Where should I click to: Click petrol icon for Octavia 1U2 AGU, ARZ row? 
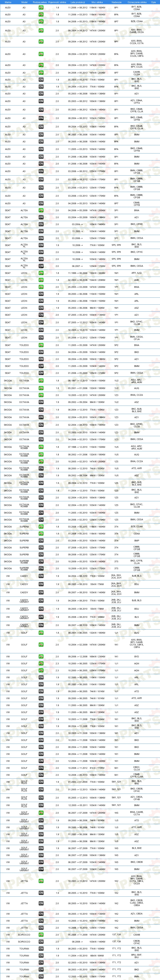(x=41, y=381)
